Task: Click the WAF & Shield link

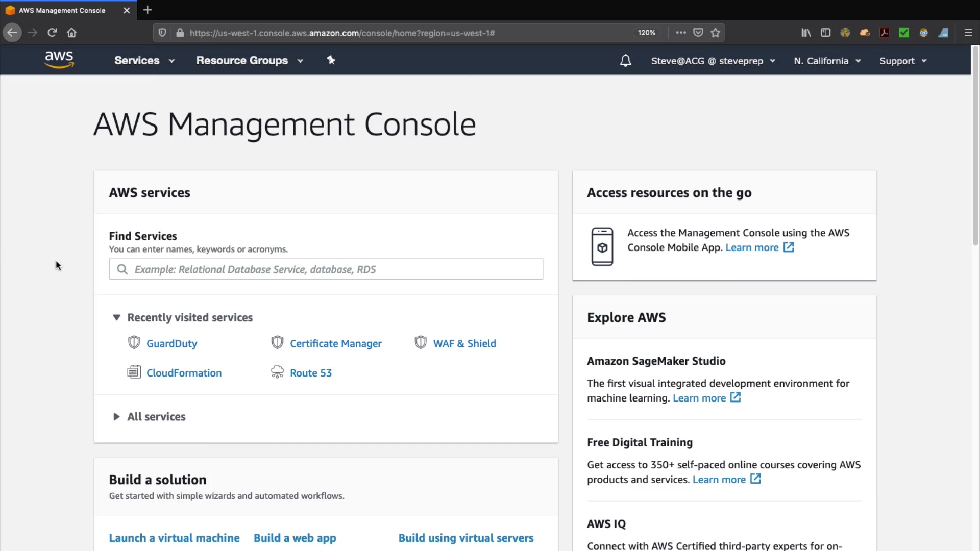Action: pos(464,343)
